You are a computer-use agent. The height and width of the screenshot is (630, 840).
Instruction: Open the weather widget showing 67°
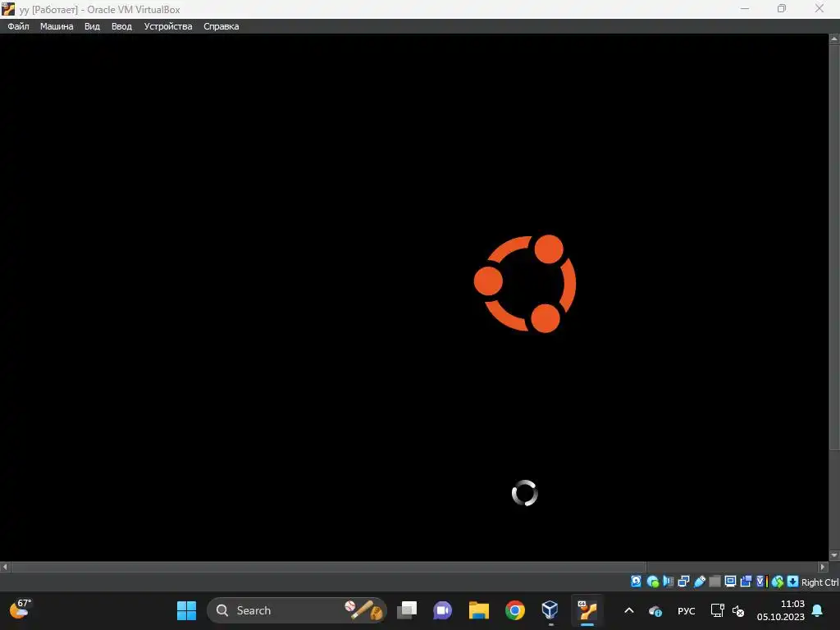pyautogui.click(x=21, y=609)
